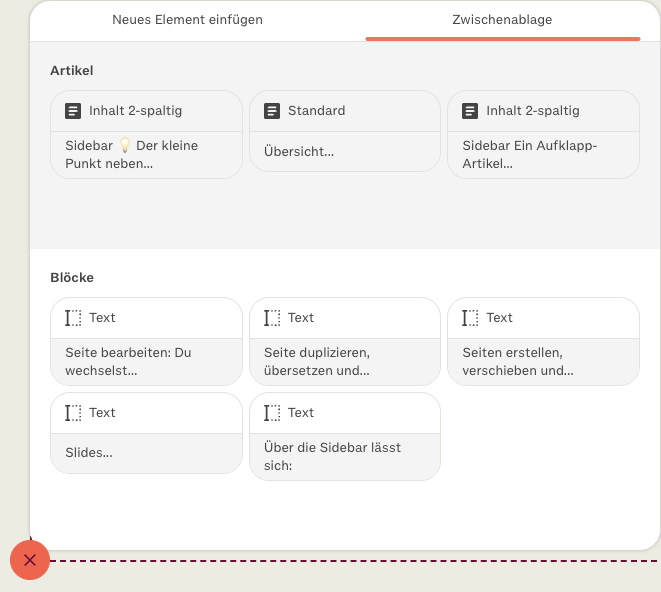
Task: Click text block icon of 'Slides...' card
Action: coord(73,413)
